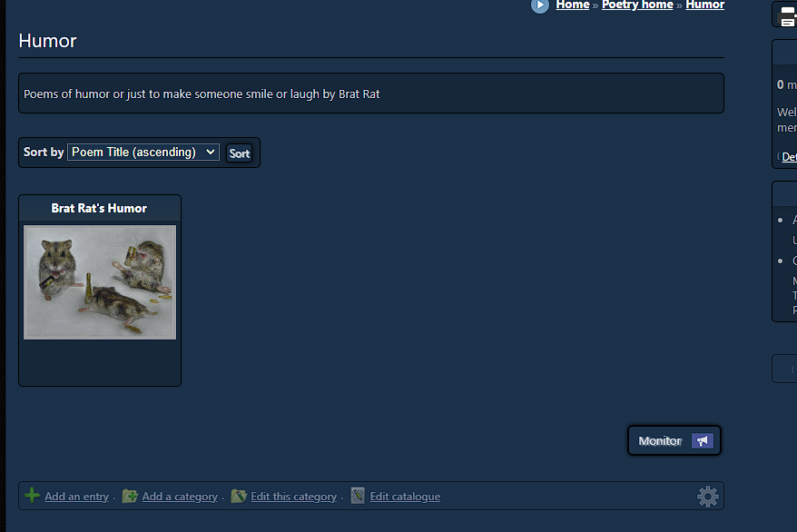Open Poetry home breadcrumb link
Image resolution: width=797 pixels, height=532 pixels.
coord(637,5)
